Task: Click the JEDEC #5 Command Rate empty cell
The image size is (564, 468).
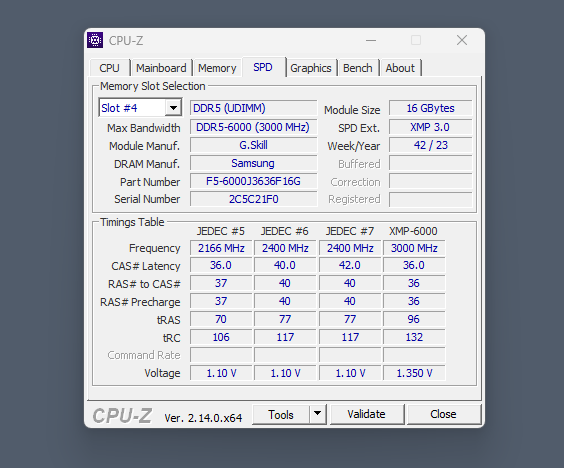Action: coord(221,355)
